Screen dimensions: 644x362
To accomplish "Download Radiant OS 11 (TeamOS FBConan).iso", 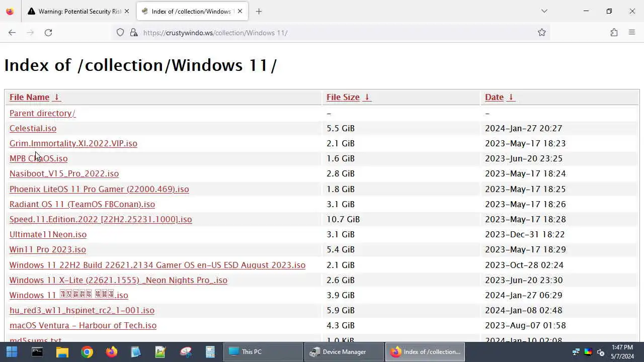I will tap(82, 204).
